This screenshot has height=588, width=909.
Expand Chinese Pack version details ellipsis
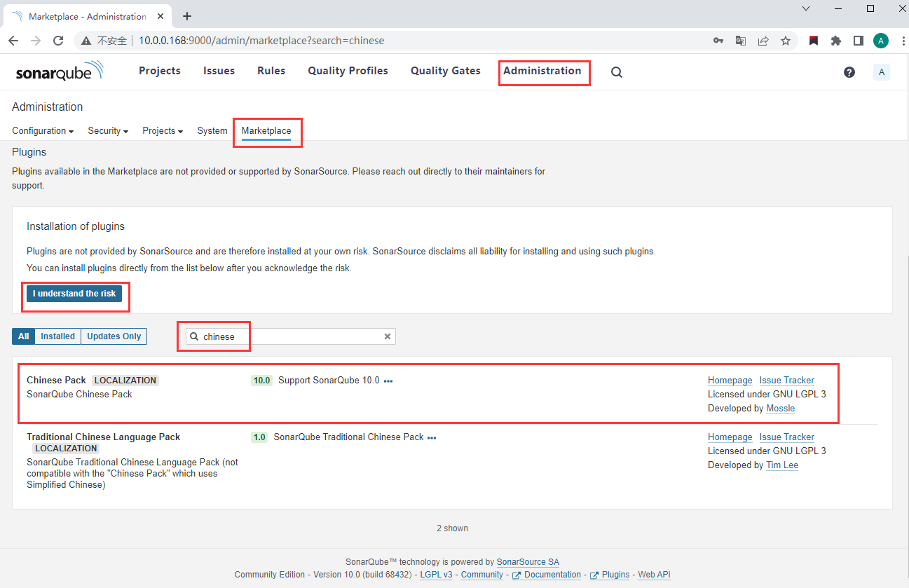click(388, 381)
